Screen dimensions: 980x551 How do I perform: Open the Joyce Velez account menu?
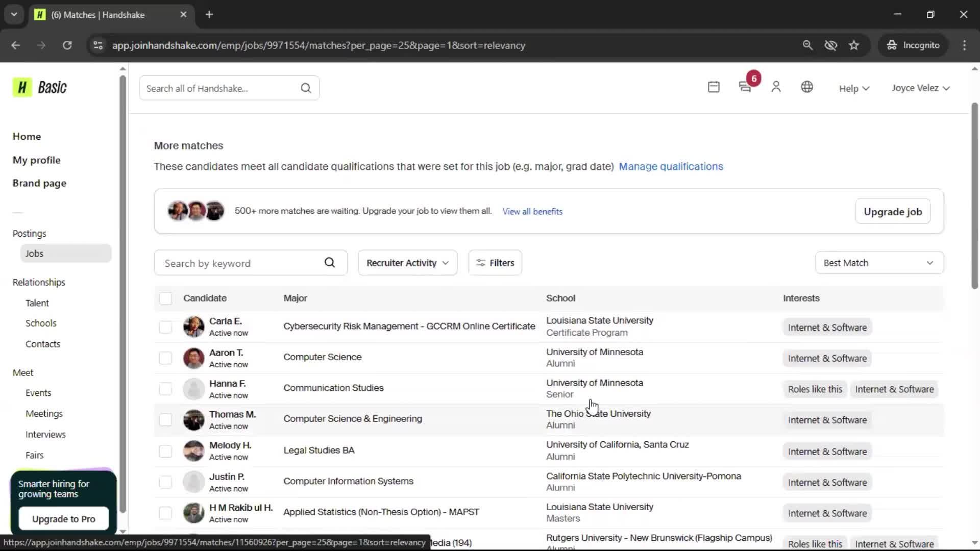(x=920, y=88)
